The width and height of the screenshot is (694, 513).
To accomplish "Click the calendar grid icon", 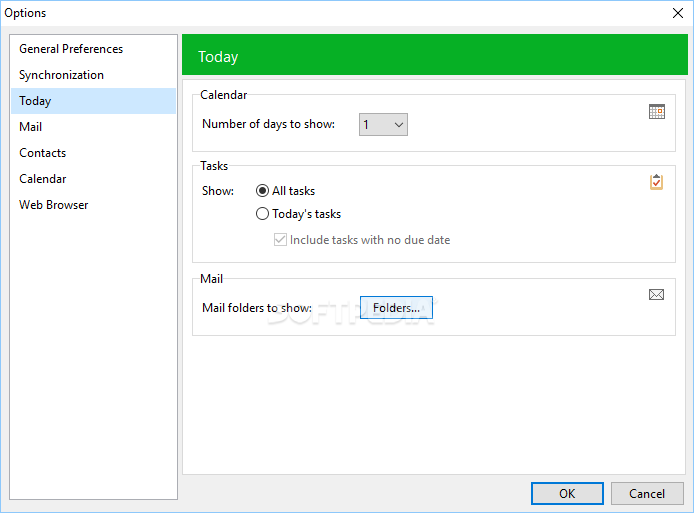I will click(x=657, y=112).
